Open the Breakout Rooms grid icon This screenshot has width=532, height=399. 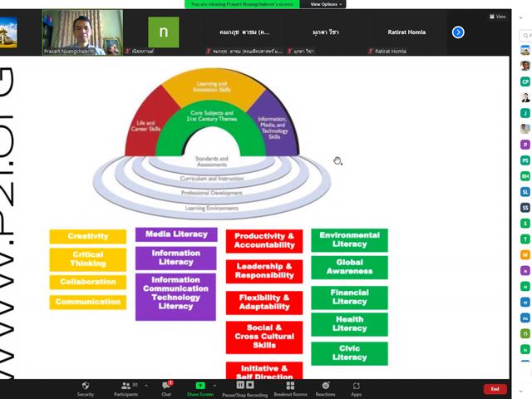pos(290,386)
